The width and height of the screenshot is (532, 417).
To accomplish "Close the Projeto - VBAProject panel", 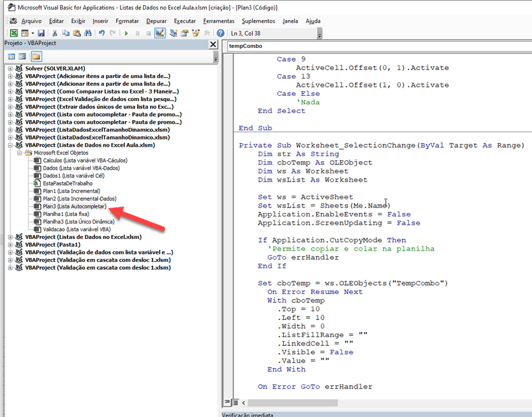I will pos(213,44).
